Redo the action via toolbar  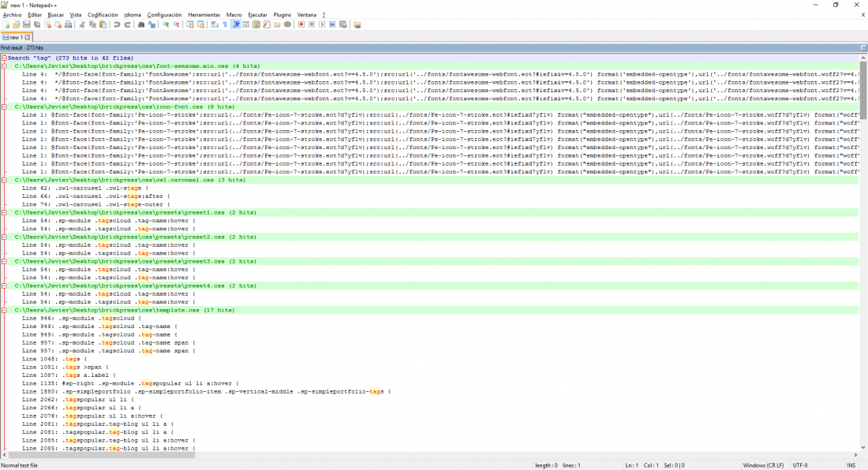pyautogui.click(x=127, y=24)
